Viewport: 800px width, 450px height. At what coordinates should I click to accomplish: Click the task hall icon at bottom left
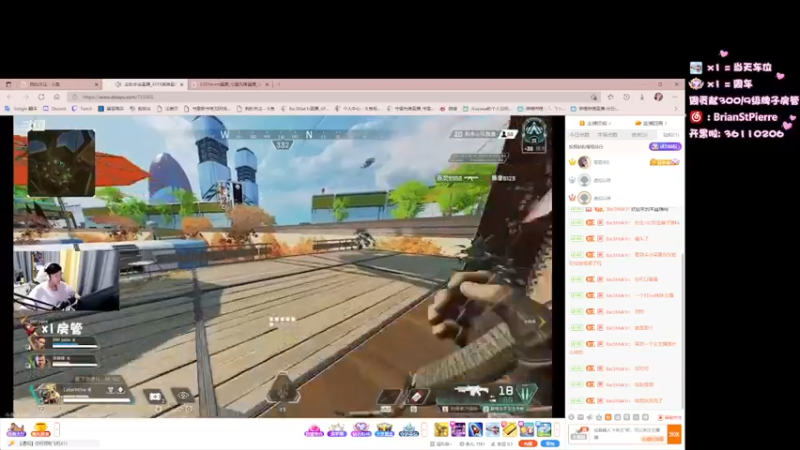click(x=16, y=430)
